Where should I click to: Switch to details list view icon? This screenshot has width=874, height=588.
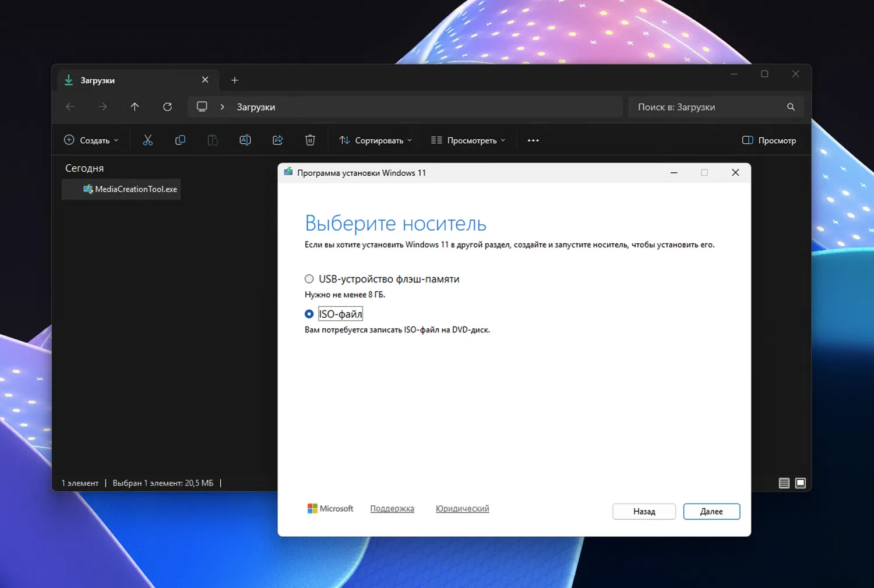[x=784, y=483]
